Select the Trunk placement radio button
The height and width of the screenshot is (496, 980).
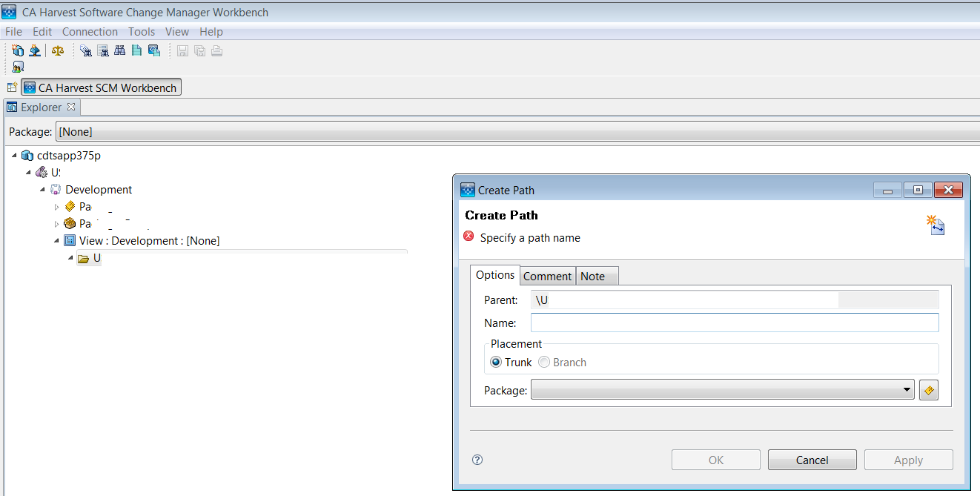coord(496,362)
